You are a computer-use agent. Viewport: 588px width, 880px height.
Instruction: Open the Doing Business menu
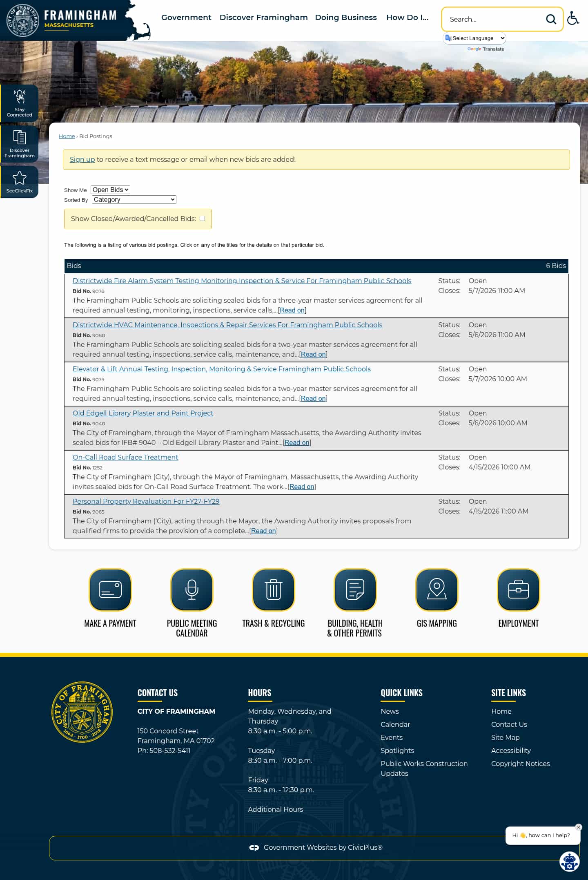[x=346, y=17]
